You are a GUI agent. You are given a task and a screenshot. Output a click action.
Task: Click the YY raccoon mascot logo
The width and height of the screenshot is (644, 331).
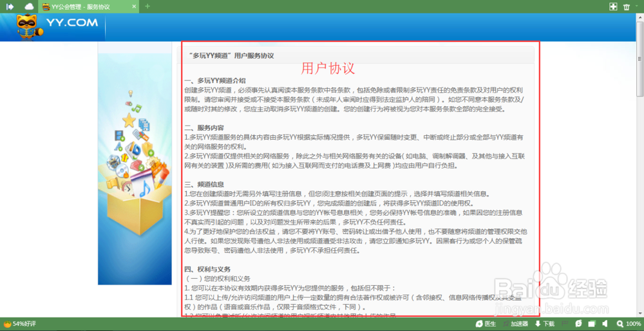pyautogui.click(x=30, y=27)
